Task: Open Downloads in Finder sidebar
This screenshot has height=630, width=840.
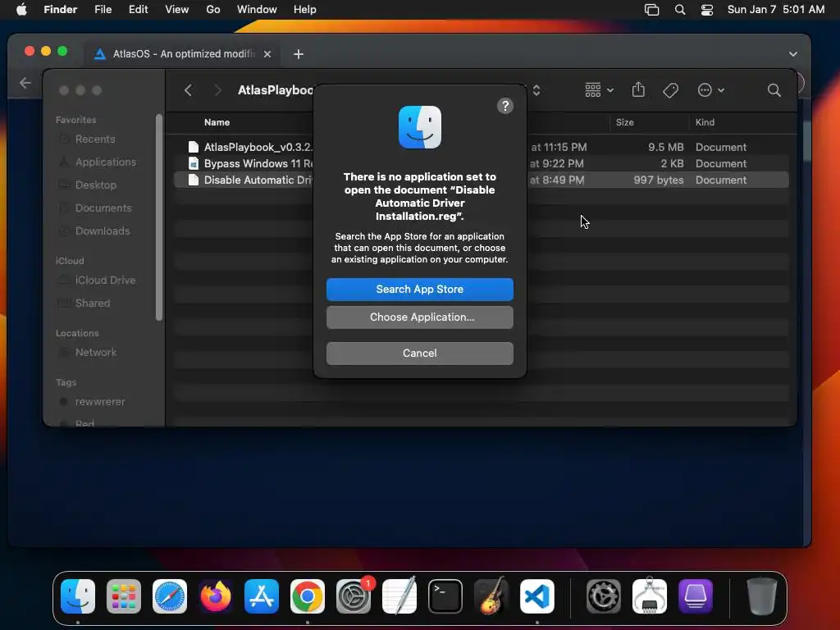Action: point(103,231)
